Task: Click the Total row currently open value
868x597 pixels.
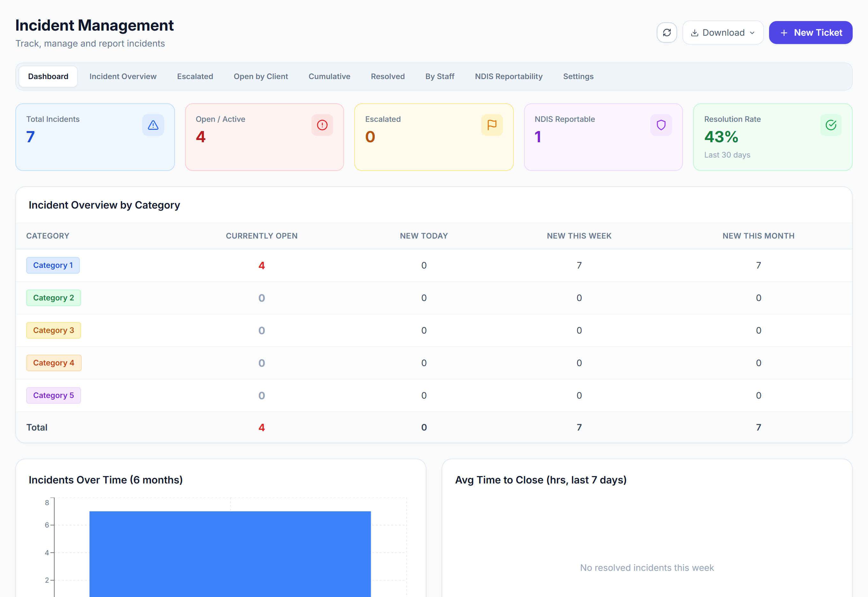Action: pos(262,428)
